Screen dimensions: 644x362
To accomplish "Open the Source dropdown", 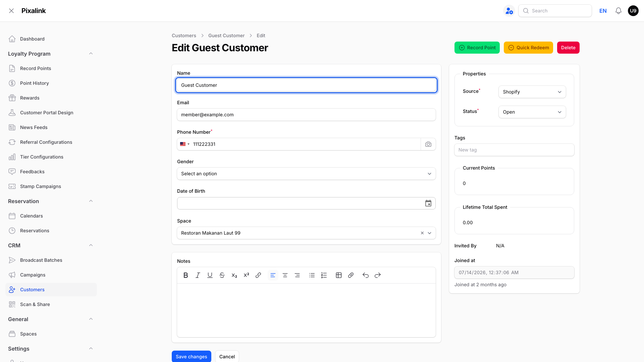I will click(532, 92).
